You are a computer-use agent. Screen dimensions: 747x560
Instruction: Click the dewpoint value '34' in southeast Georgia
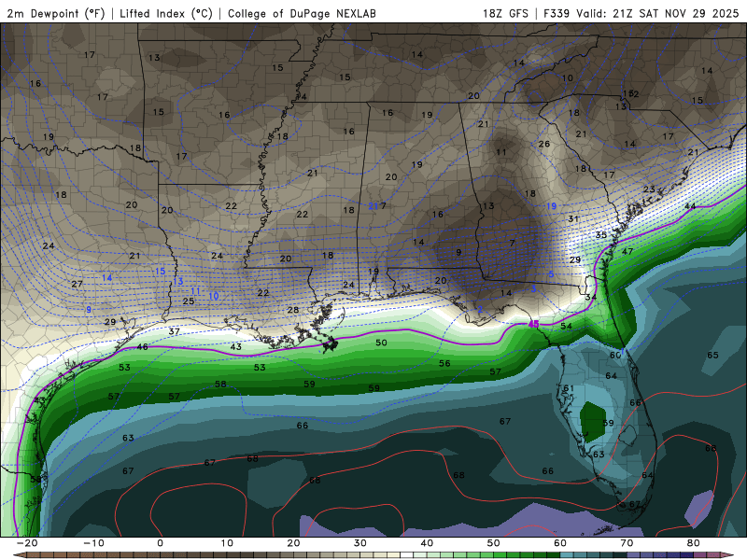tap(591, 297)
